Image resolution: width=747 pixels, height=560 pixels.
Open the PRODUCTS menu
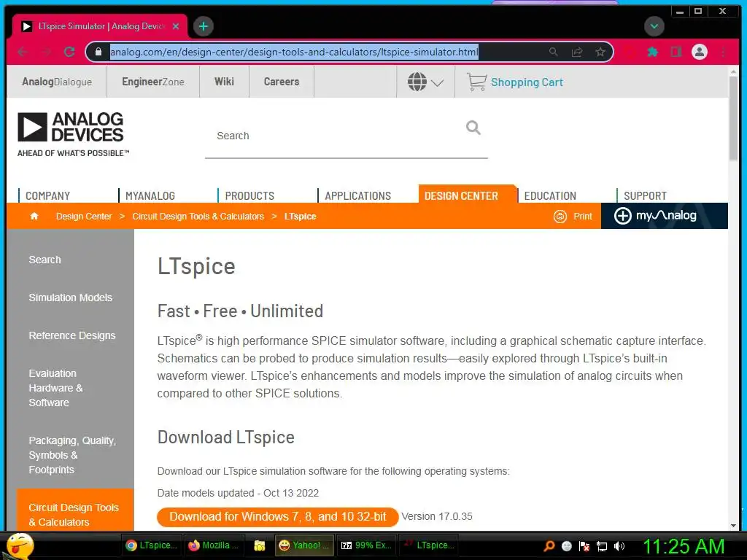tap(249, 195)
